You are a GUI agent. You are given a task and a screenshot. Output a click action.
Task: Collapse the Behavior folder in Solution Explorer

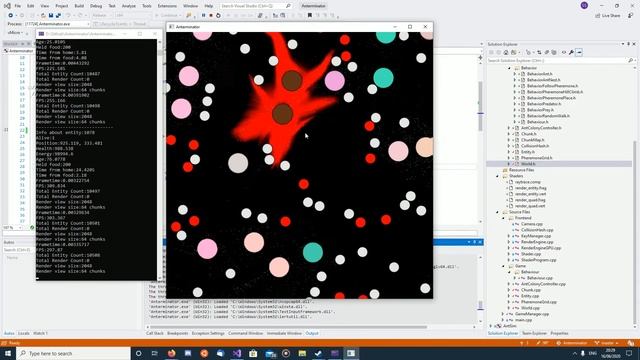[509, 68]
